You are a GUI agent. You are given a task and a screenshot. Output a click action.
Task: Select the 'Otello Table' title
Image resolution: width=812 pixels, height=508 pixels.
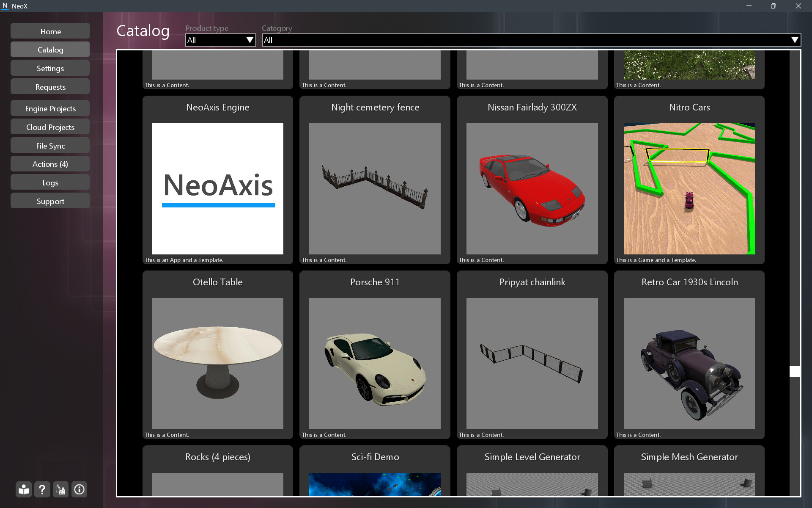[x=218, y=282]
